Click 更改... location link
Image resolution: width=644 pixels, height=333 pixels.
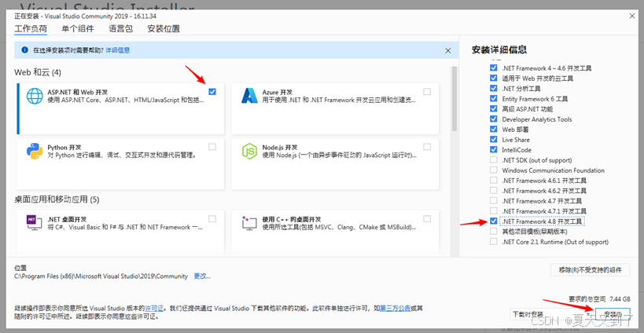pos(202,276)
